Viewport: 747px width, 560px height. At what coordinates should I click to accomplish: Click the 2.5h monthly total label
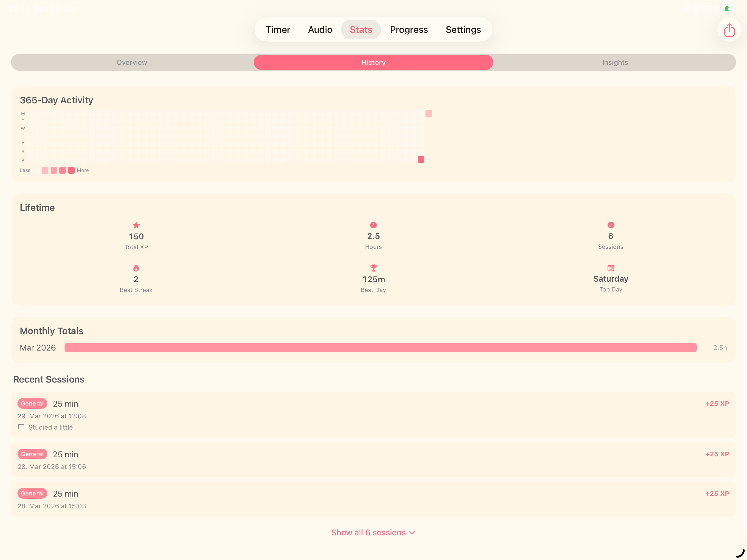(720, 348)
